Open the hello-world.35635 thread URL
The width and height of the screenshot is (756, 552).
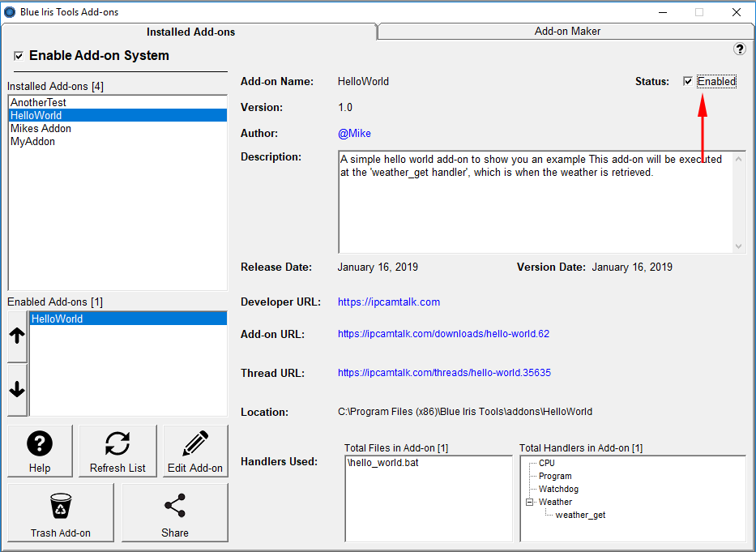(x=444, y=373)
